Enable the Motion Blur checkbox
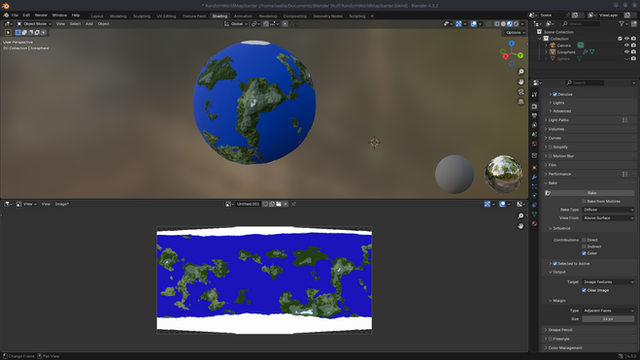Screen dimensions: 640x360 [x=550, y=156]
